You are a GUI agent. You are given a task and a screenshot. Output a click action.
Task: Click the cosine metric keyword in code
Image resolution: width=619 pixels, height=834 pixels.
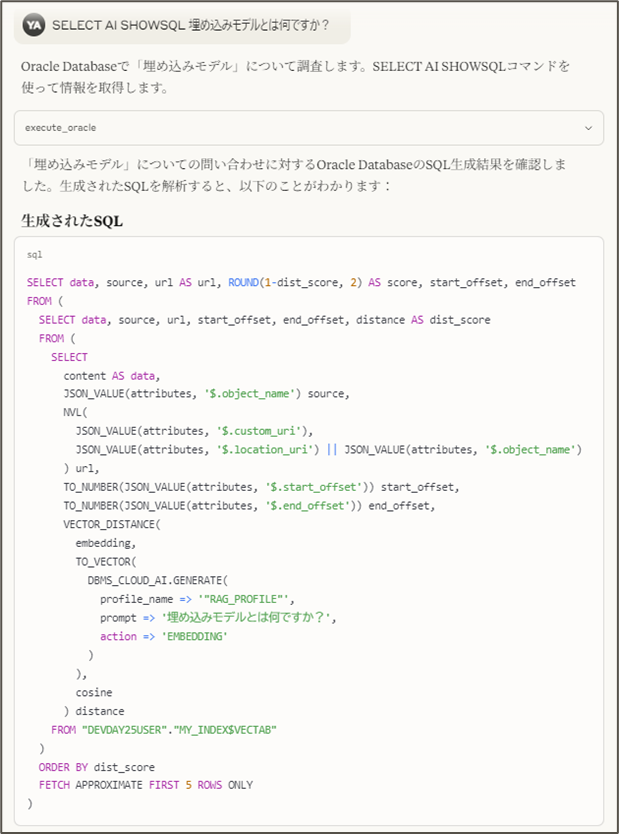tap(94, 693)
